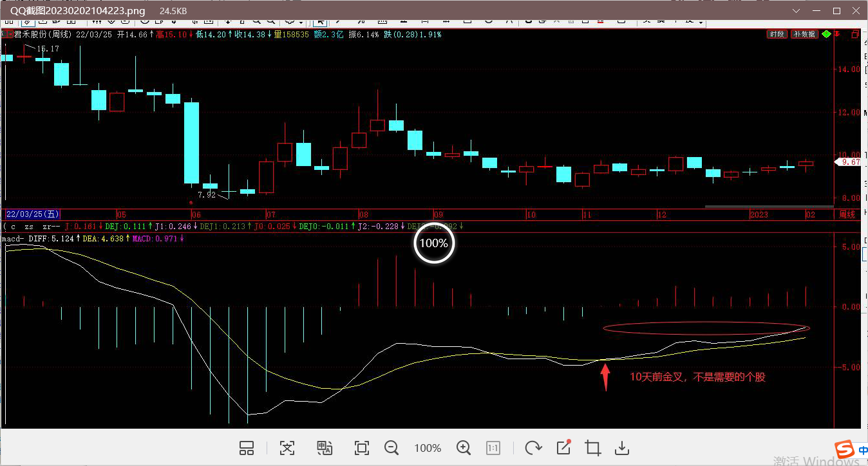Select the crop tool

592,448
